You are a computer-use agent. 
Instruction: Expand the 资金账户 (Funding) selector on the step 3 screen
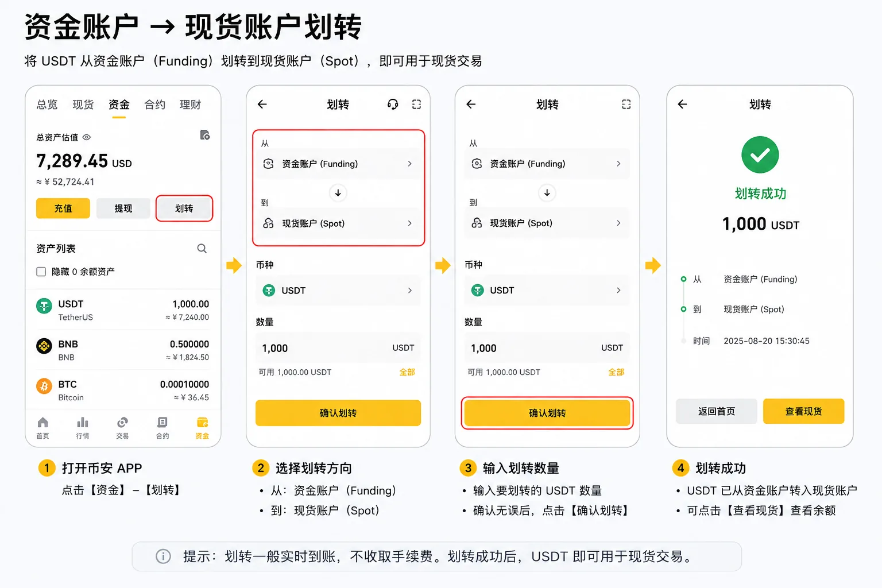coord(547,164)
